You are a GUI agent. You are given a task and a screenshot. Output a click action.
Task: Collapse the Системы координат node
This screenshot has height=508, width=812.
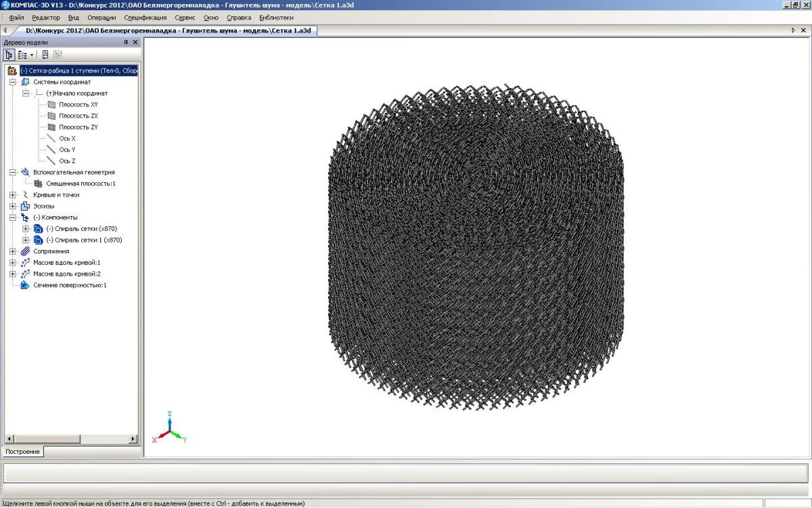click(x=12, y=82)
